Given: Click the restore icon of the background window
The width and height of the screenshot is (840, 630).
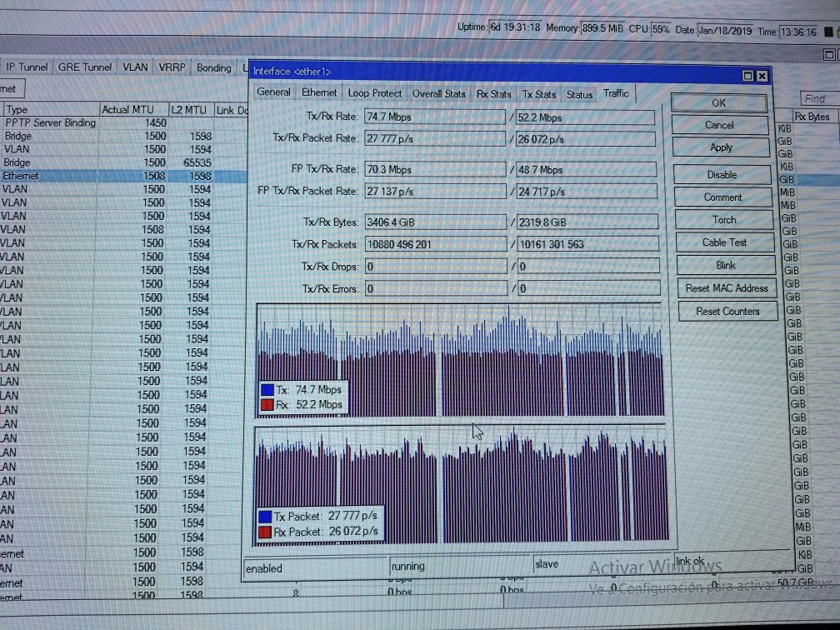Looking at the screenshot, I should [x=828, y=55].
